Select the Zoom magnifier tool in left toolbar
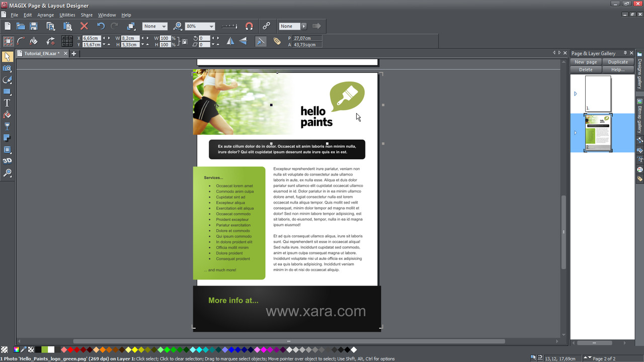This screenshot has height=362, width=644. (7, 173)
